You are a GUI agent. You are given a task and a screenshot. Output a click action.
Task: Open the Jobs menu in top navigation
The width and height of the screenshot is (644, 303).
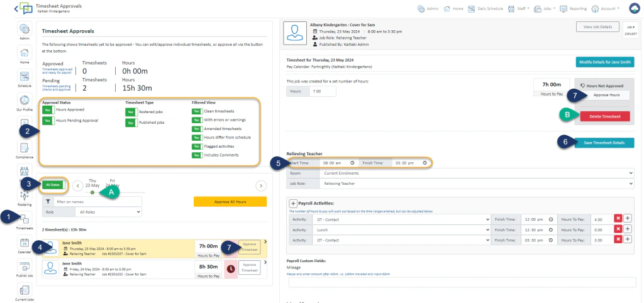(x=544, y=8)
